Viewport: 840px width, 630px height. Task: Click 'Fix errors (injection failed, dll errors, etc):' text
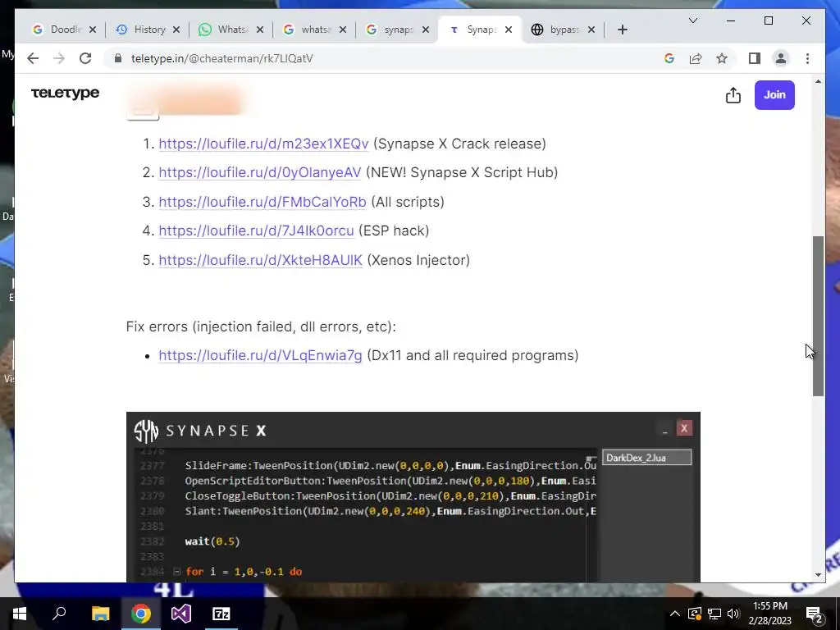tap(261, 326)
